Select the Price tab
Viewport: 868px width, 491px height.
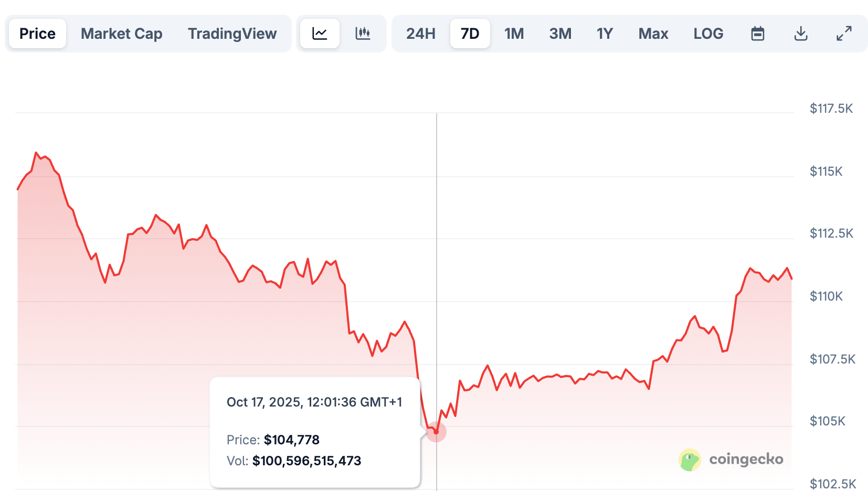click(x=37, y=33)
